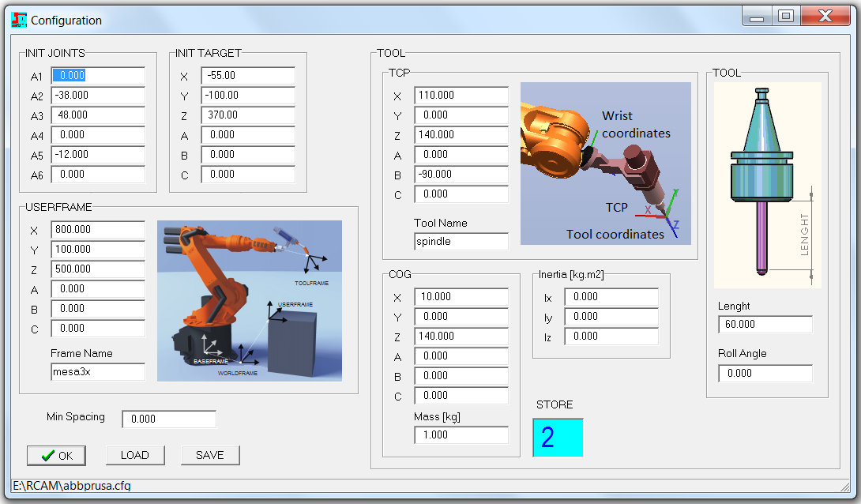Edit the Tool Name field spindle

coord(461,242)
